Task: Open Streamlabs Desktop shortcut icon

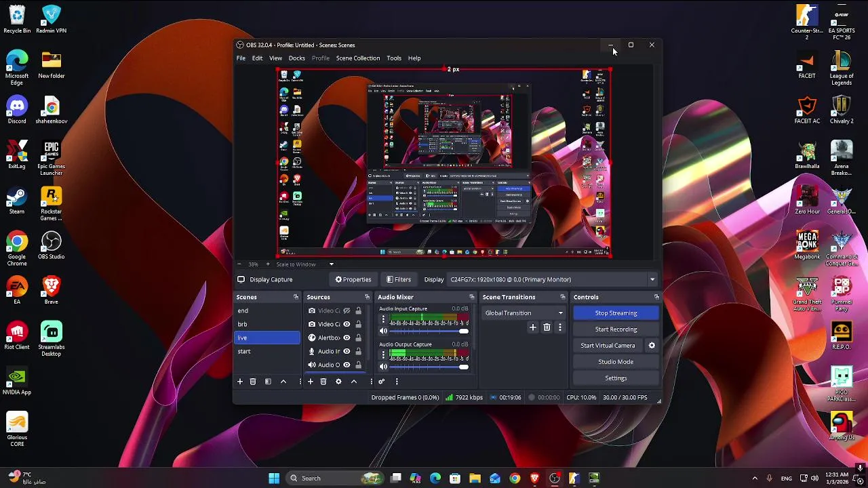Action: (x=51, y=339)
